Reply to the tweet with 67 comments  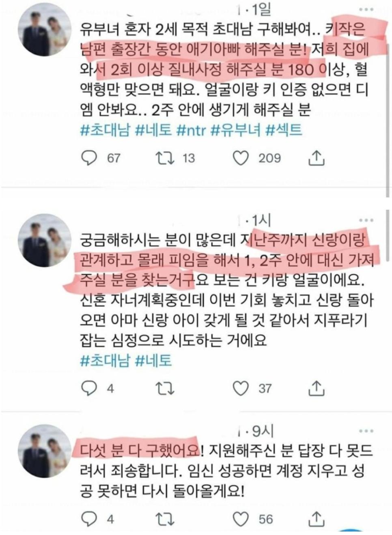pos(89,158)
